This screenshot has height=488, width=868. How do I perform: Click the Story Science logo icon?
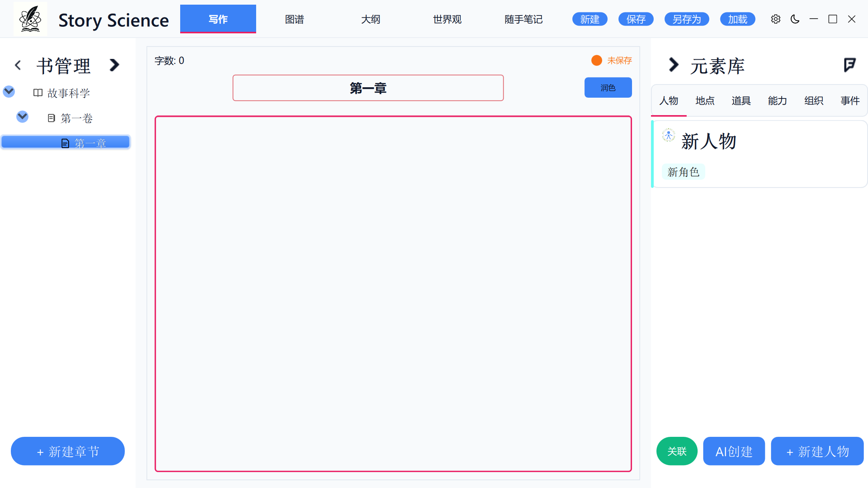click(30, 19)
